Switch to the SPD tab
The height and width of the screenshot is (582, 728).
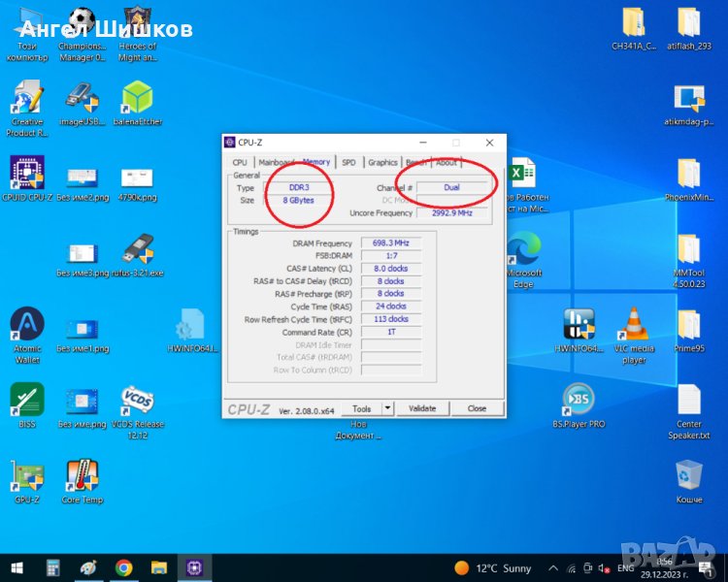coord(348,162)
